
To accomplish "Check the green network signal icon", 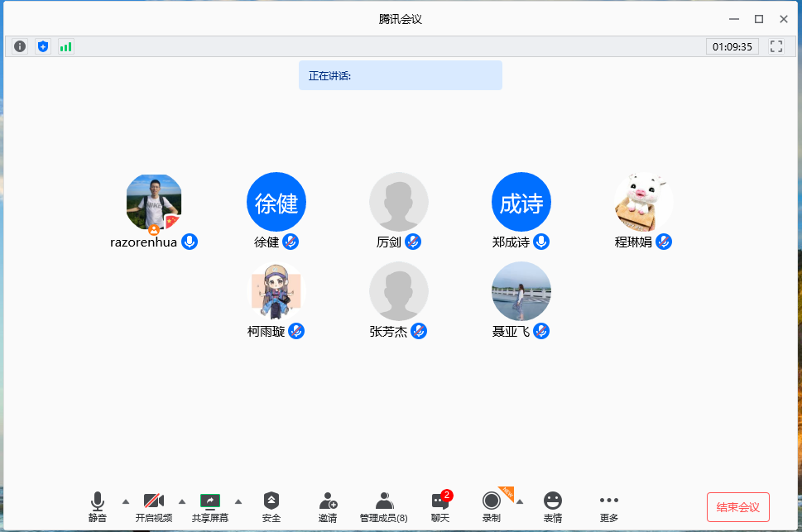I will click(x=65, y=46).
